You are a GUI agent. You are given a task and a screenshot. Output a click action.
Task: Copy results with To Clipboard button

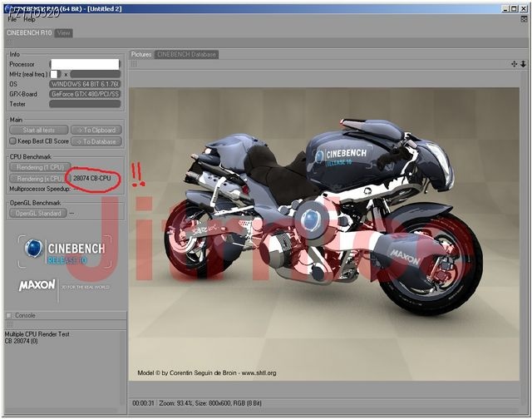point(96,130)
